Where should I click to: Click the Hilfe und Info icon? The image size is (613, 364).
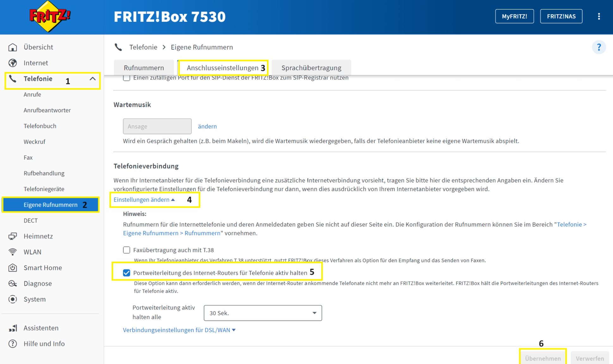click(13, 344)
